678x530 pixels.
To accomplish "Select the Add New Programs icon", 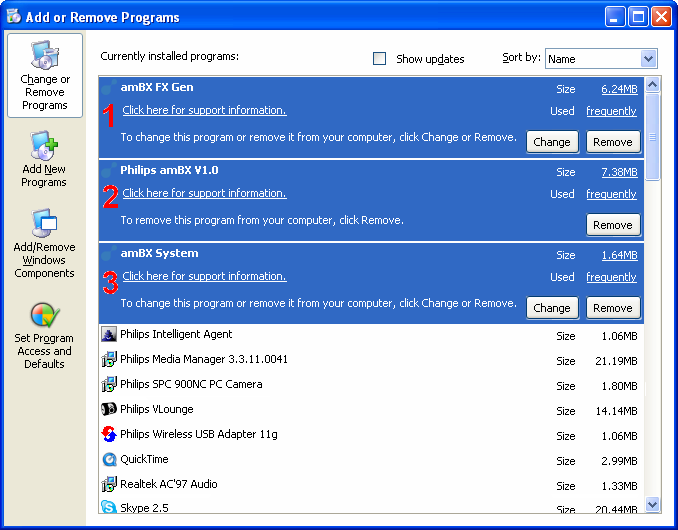I will click(44, 145).
